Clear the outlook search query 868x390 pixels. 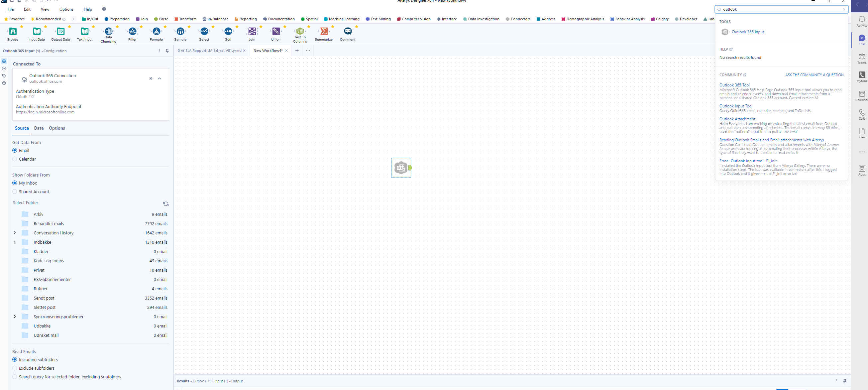pyautogui.click(x=844, y=9)
